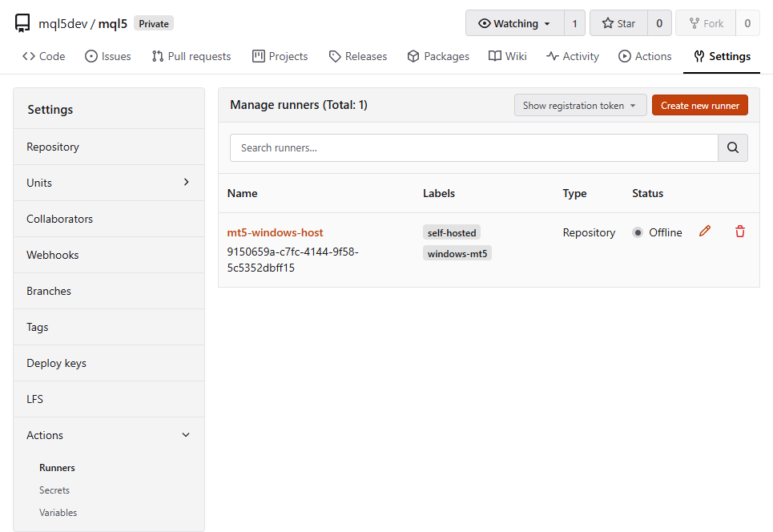Open the Watching dropdown

coord(515,23)
